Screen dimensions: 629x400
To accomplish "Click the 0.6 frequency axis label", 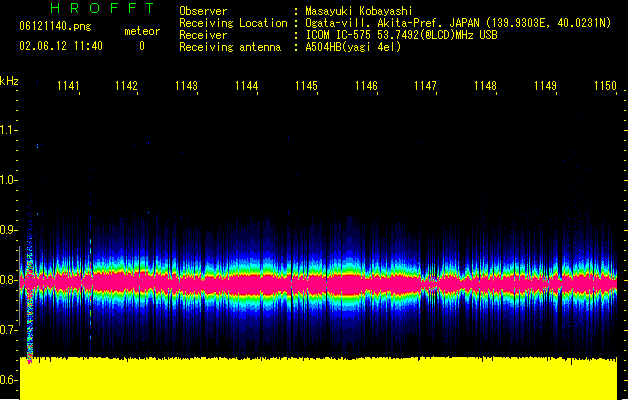I will 7,380.
